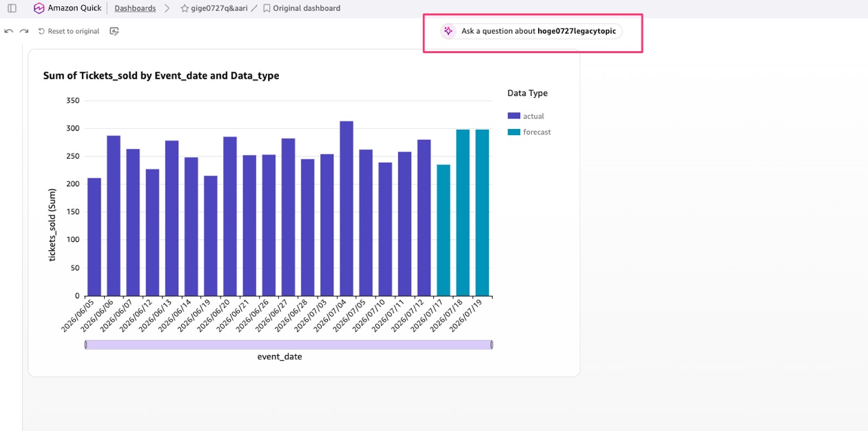The image size is (868, 431).
Task: Click the star favorite icon beside gige0727q&aari
Action: coord(185,8)
